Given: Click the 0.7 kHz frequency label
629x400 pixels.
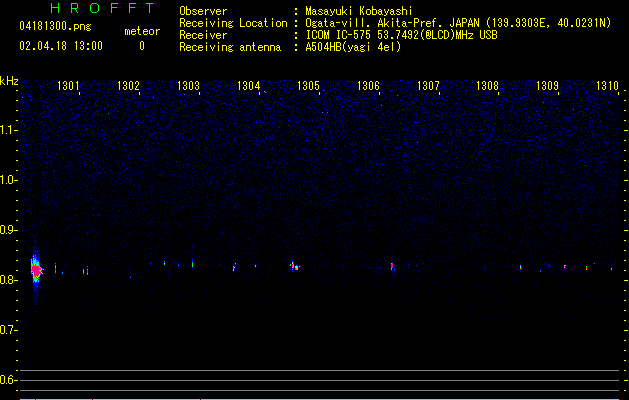Looking at the screenshot, I should (x=9, y=330).
